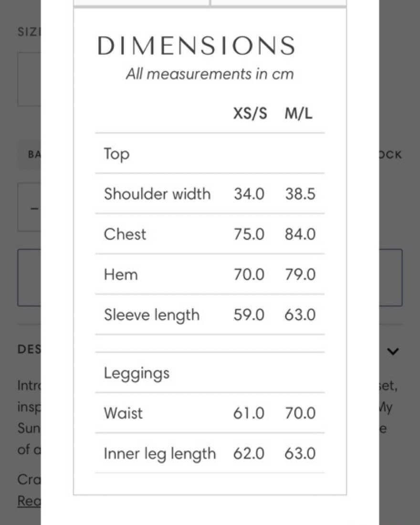Click the XS/S column header

[x=250, y=114]
